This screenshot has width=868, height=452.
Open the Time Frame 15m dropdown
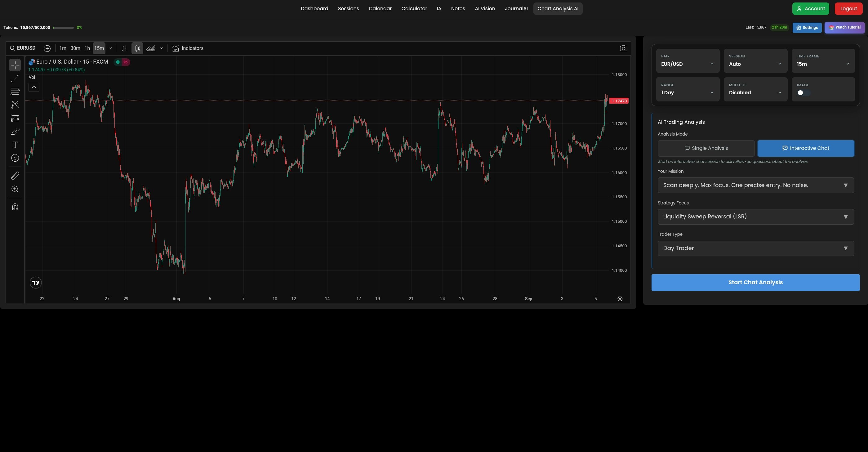tap(823, 61)
